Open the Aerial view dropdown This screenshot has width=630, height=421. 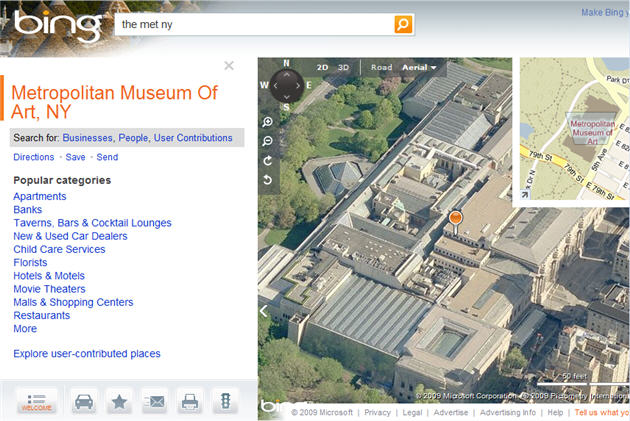point(419,67)
